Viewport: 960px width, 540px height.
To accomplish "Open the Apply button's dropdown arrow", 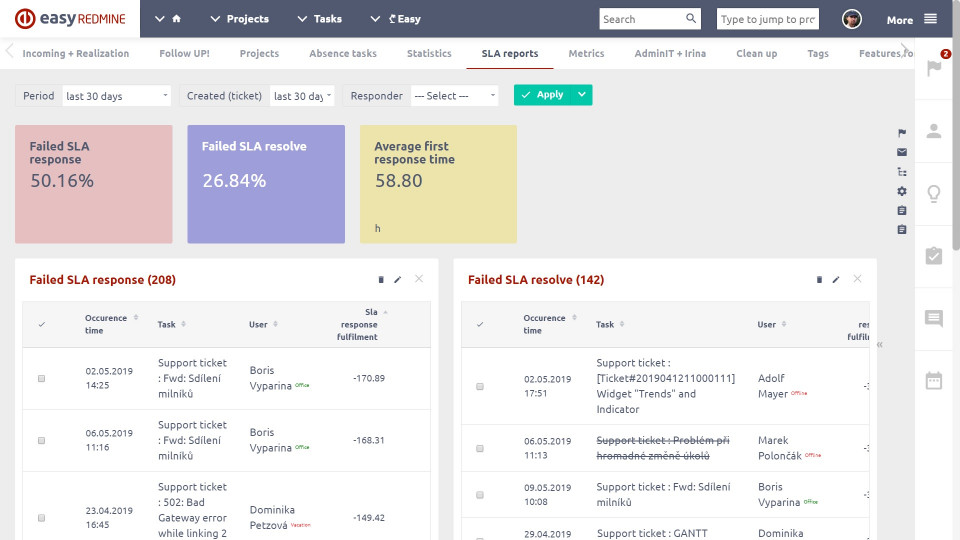I will (582, 95).
